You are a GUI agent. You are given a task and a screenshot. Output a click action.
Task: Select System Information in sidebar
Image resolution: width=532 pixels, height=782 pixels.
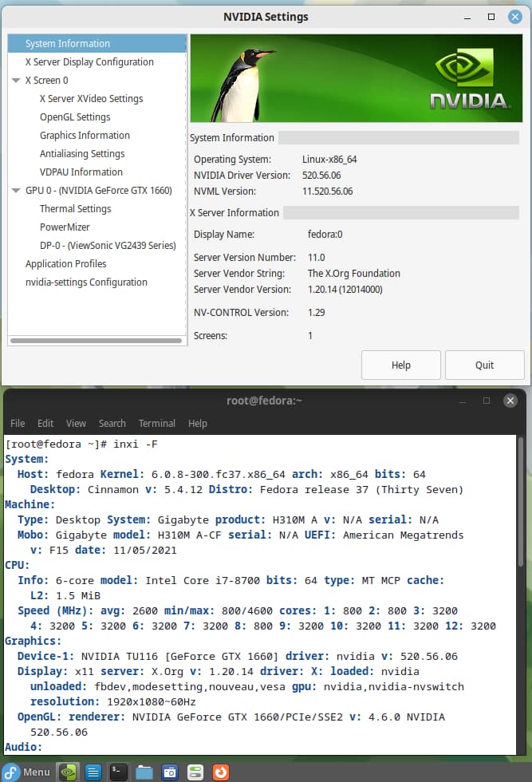tap(97, 43)
